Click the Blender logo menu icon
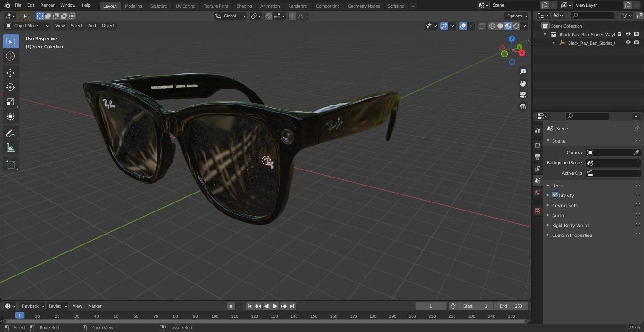The image size is (644, 332). [7, 5]
